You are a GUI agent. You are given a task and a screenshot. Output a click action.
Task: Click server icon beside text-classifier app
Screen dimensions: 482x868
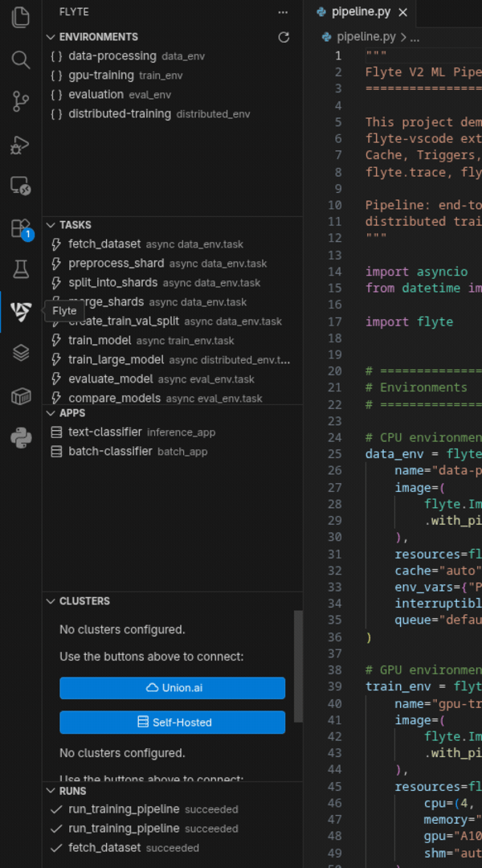point(56,432)
